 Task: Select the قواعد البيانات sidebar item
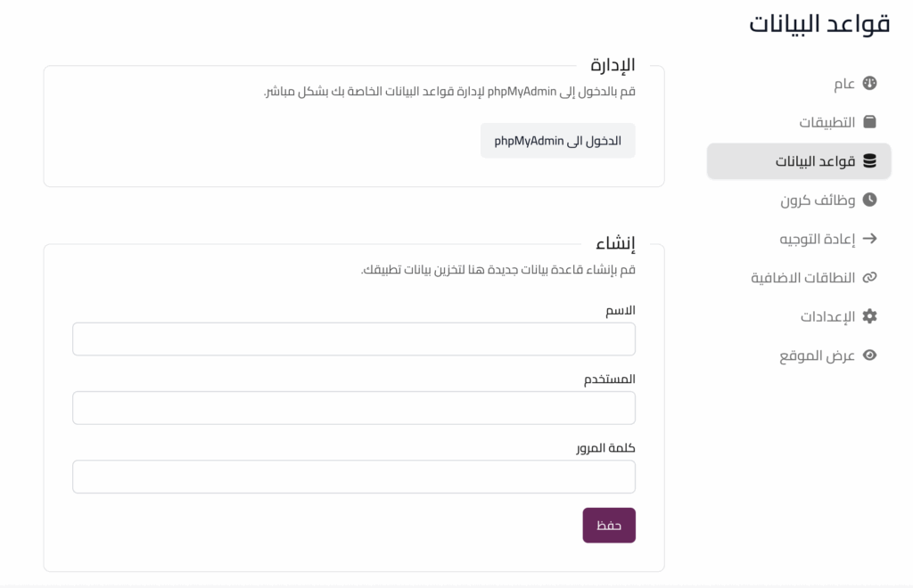[x=815, y=161]
